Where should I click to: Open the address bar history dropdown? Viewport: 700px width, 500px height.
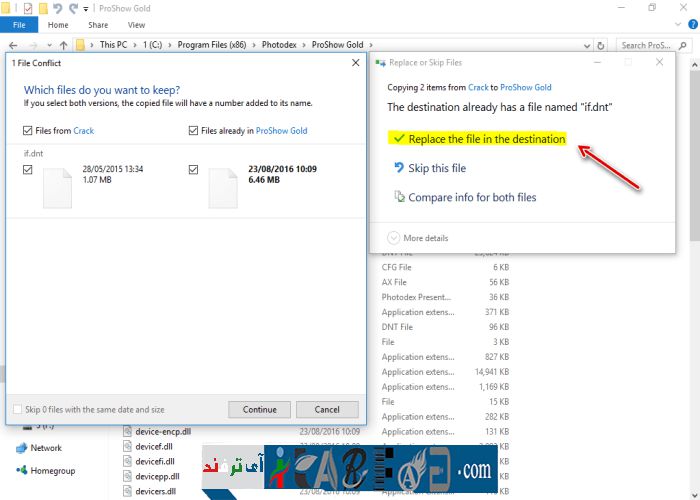tap(588, 45)
